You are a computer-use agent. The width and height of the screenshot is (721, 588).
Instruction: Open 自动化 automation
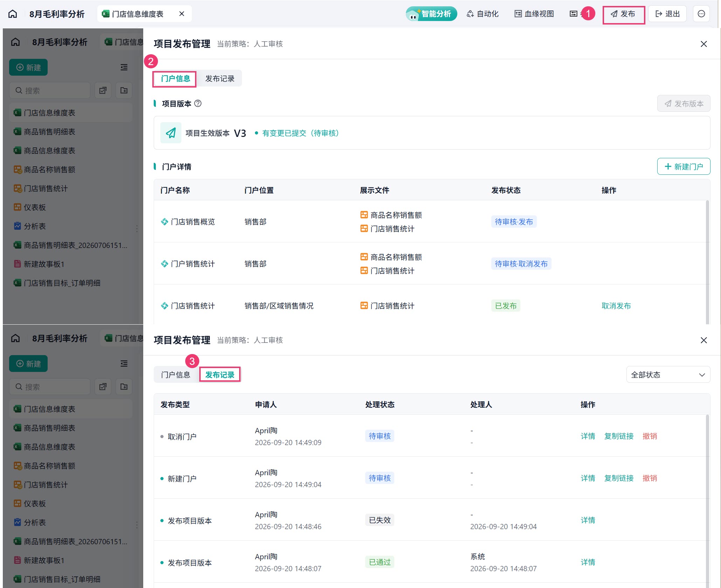tap(483, 14)
